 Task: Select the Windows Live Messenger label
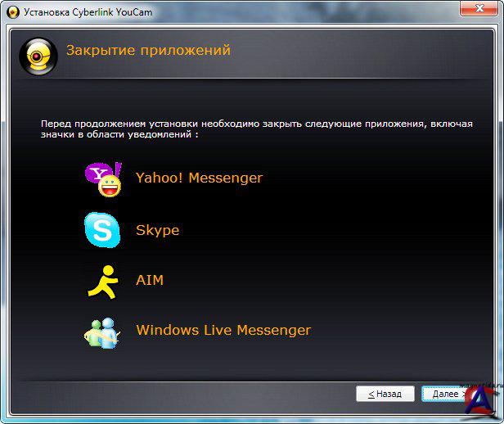pos(223,331)
